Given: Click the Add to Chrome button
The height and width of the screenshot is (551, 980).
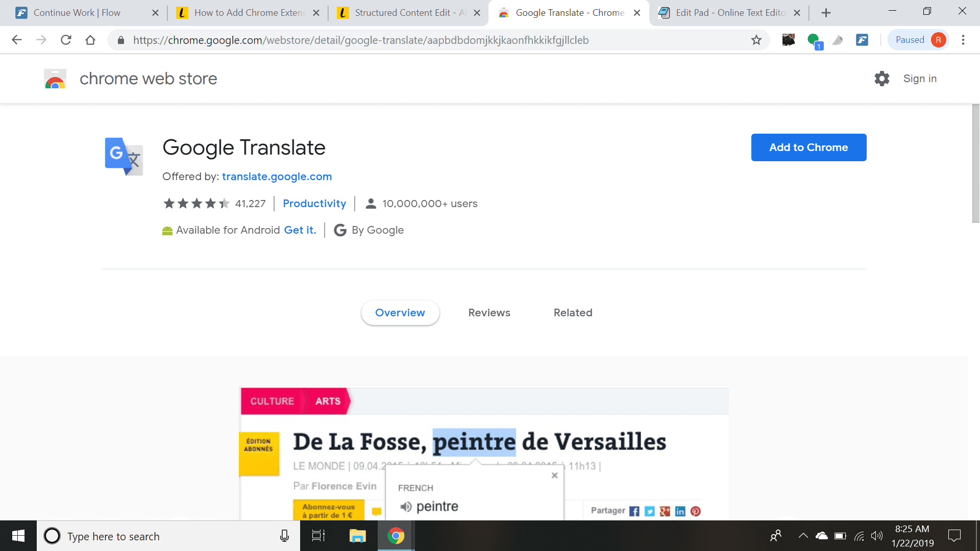Looking at the screenshot, I should (x=808, y=146).
